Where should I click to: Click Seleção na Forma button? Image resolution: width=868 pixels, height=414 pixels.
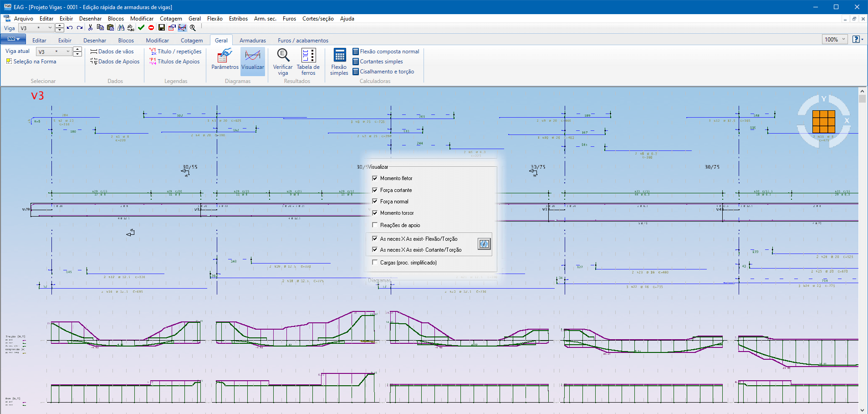click(x=31, y=62)
